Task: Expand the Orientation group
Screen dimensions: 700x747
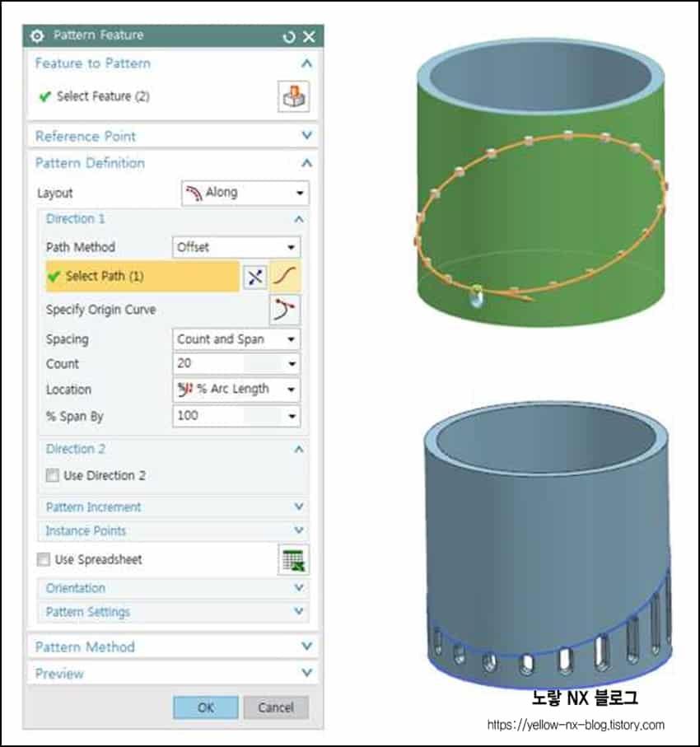Action: pyautogui.click(x=299, y=588)
